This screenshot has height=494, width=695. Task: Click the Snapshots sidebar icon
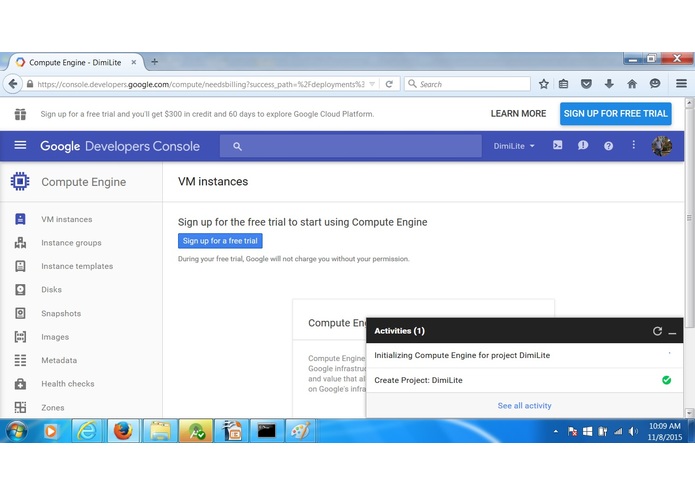[20, 313]
